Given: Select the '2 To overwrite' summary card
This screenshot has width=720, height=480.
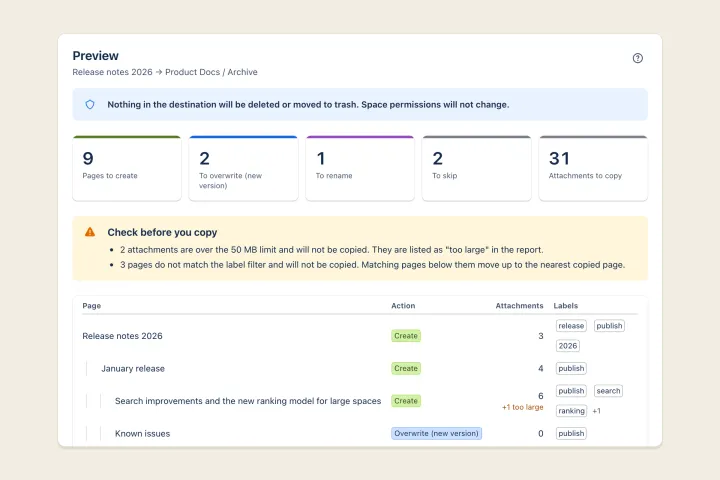Looking at the screenshot, I should [x=243, y=168].
